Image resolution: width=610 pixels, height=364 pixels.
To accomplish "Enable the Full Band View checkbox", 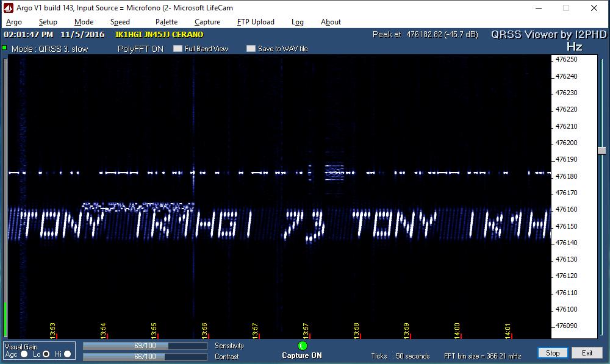I will pyautogui.click(x=178, y=49).
